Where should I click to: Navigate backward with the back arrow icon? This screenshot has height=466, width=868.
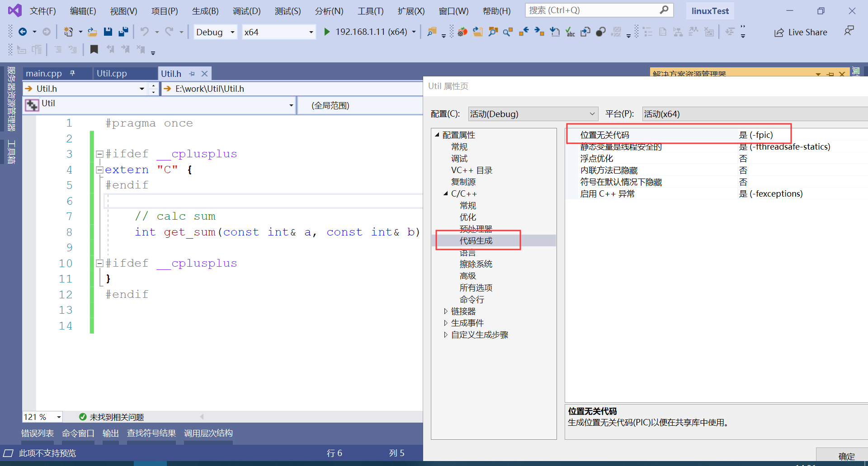[x=24, y=32]
